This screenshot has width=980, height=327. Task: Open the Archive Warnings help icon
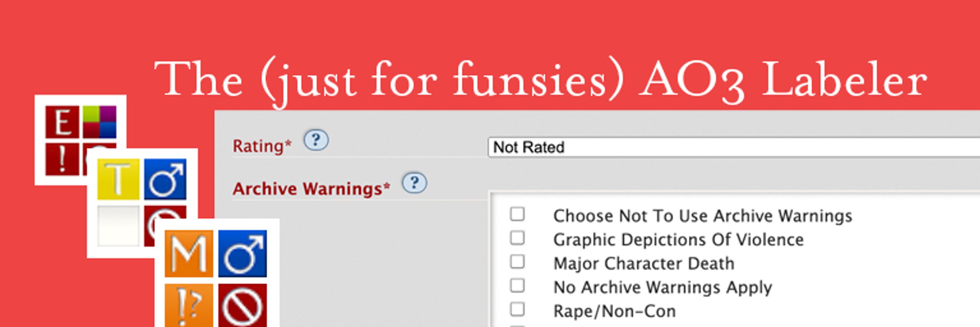pos(414,183)
